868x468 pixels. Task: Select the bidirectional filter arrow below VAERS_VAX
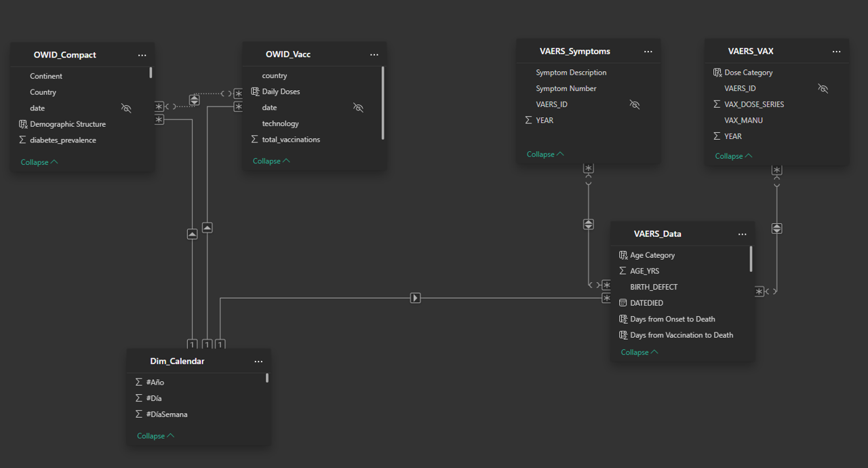tap(777, 229)
